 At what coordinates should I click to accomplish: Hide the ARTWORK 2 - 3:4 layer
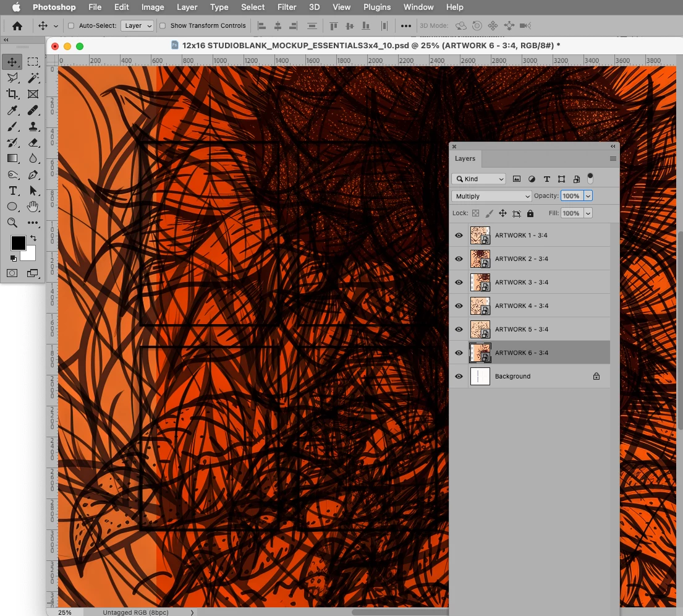[459, 259]
